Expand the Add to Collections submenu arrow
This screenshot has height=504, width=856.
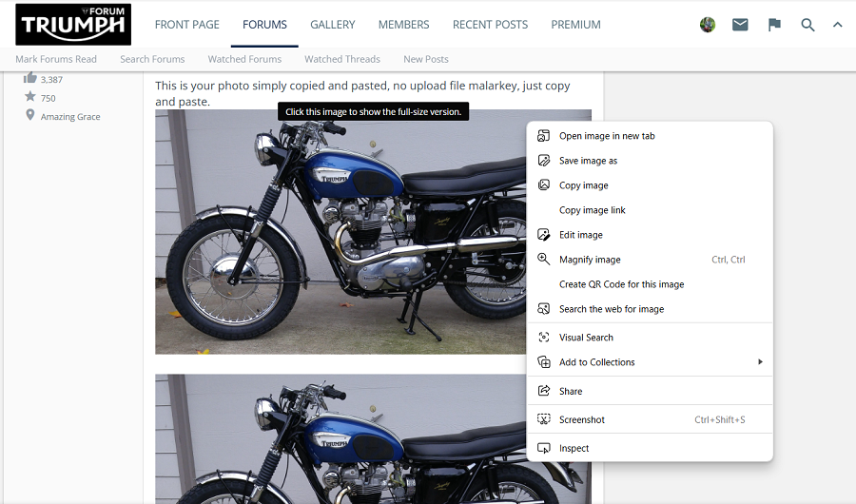pyautogui.click(x=760, y=362)
